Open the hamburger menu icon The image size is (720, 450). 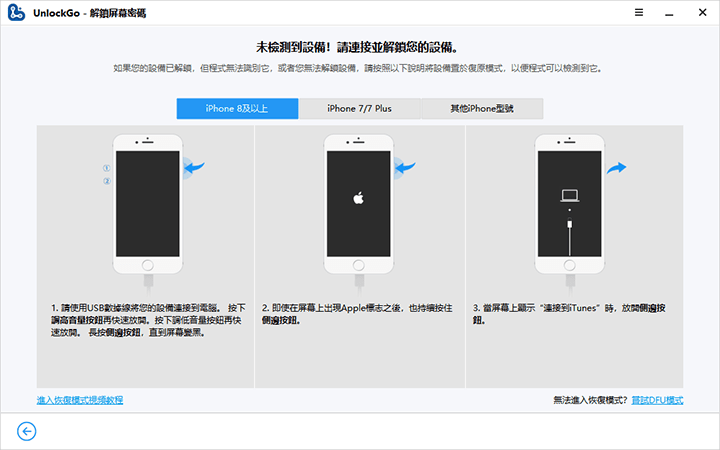pyautogui.click(x=639, y=12)
